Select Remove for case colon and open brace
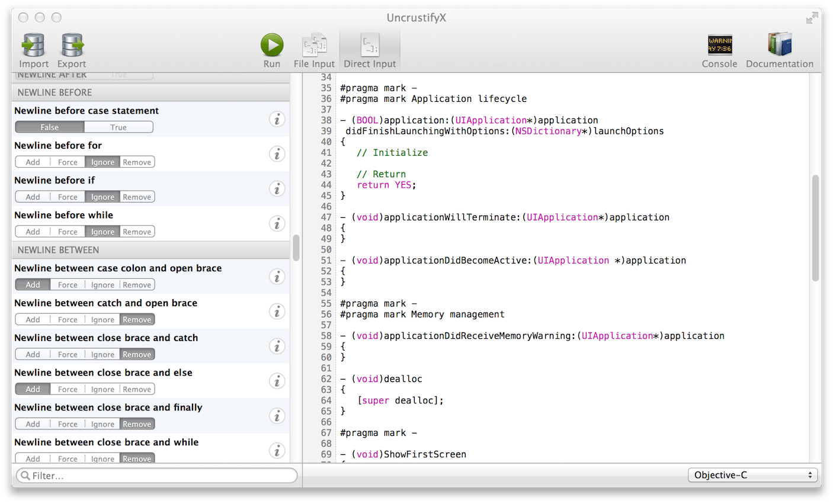This screenshot has height=504, width=833. (x=137, y=285)
